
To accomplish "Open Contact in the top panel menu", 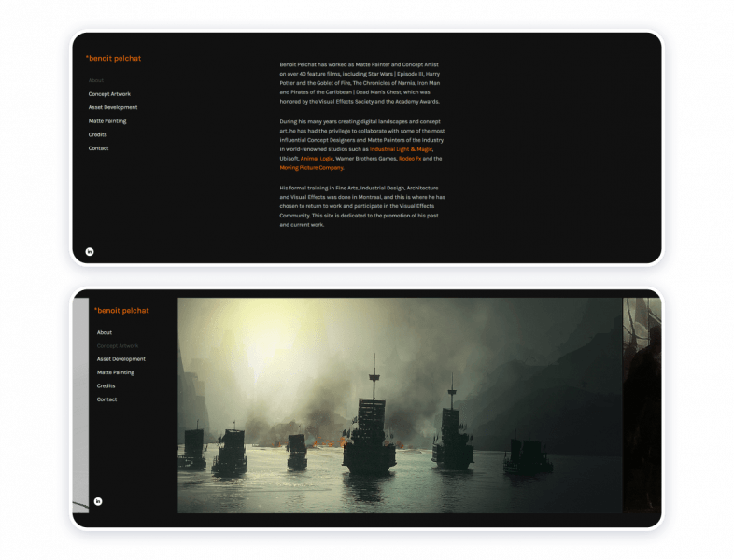I will tap(98, 148).
